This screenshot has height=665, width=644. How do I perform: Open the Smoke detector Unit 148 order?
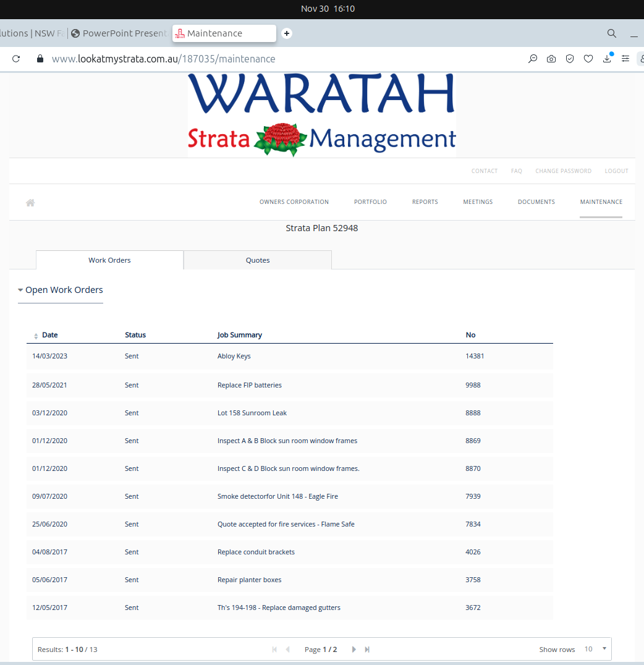pos(278,496)
